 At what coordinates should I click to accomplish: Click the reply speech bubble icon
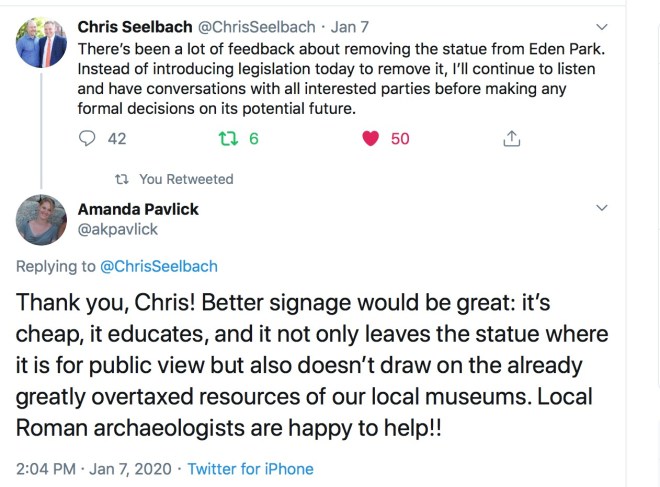87,139
